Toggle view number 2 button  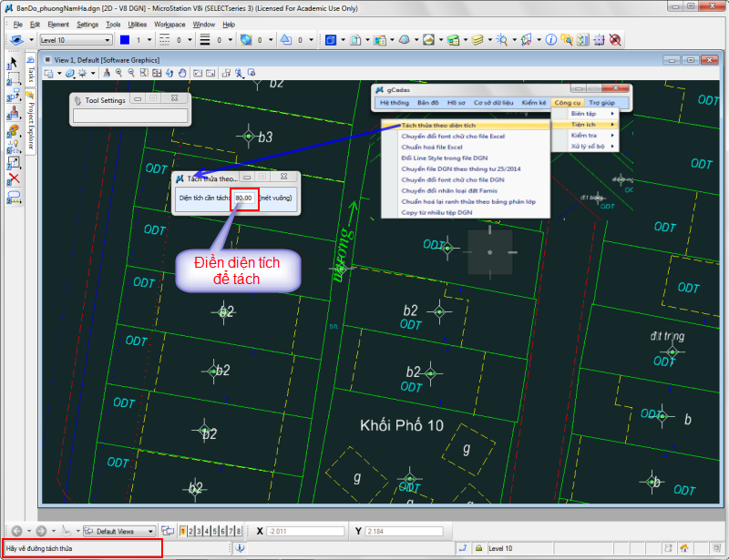coord(191,531)
